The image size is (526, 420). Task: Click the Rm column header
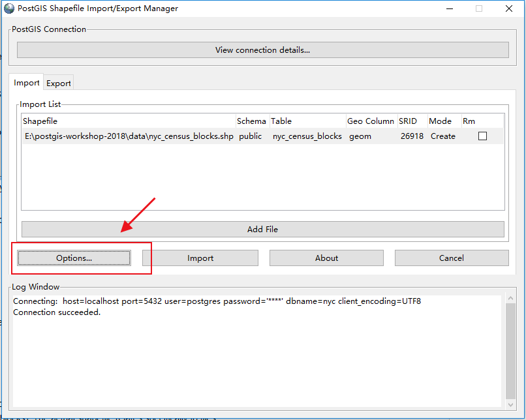tap(482, 121)
